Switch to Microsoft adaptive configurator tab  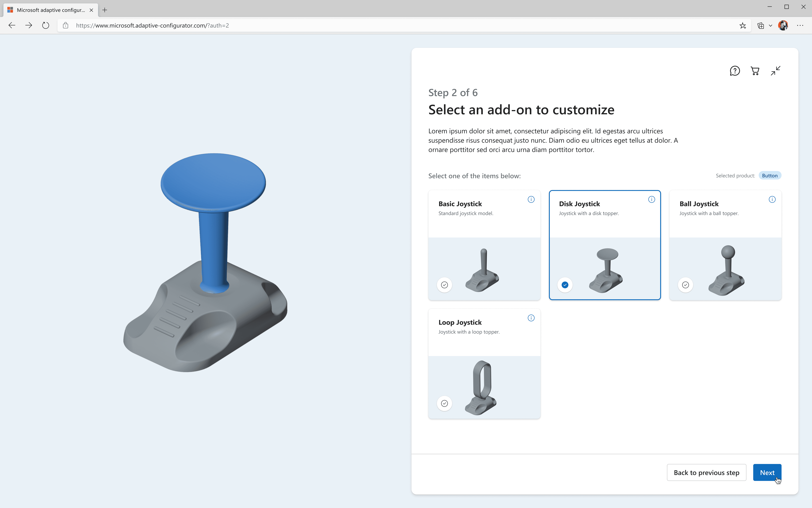click(x=51, y=10)
